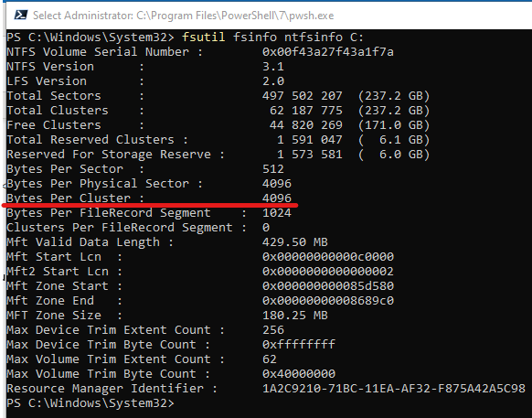Click the Mft Valid Data Length value
Viewport: 532px width, 418px height.
295,241
